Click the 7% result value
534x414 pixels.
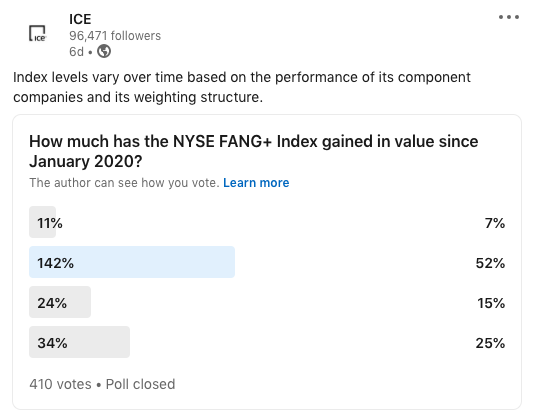(x=495, y=223)
